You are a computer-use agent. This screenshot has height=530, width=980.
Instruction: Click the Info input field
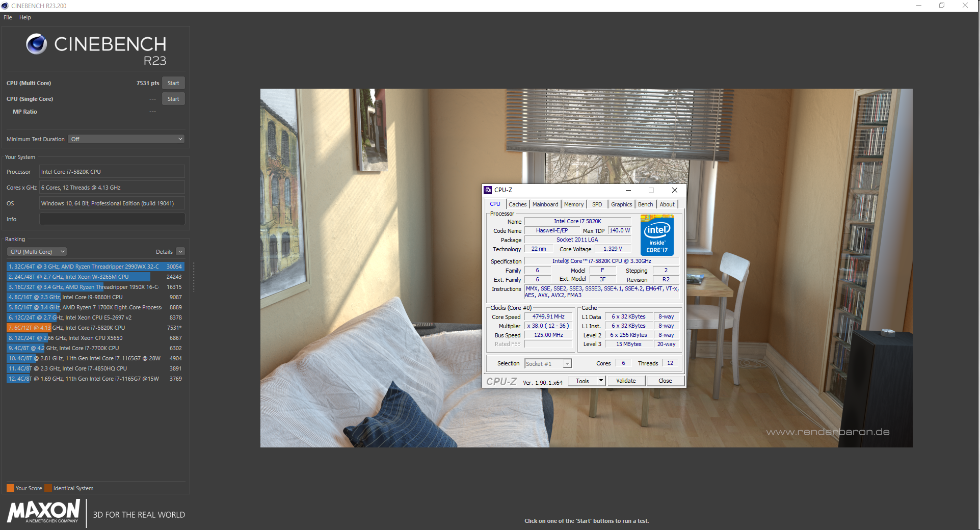pos(112,219)
